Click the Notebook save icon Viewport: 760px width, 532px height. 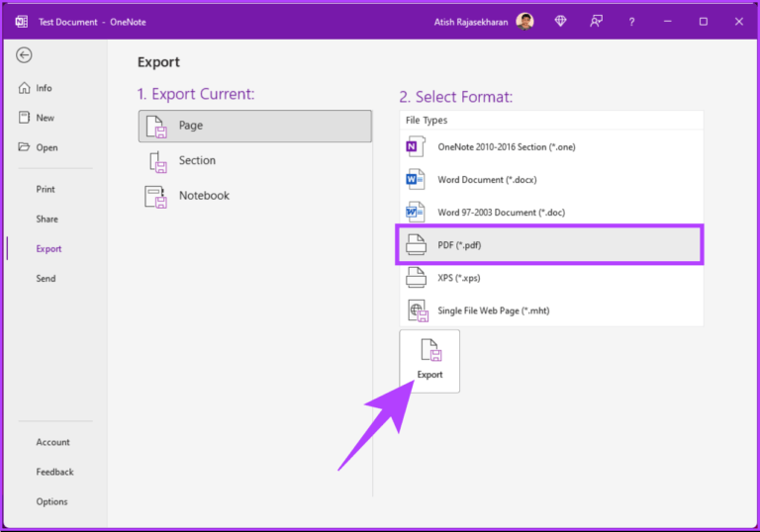pos(155,197)
